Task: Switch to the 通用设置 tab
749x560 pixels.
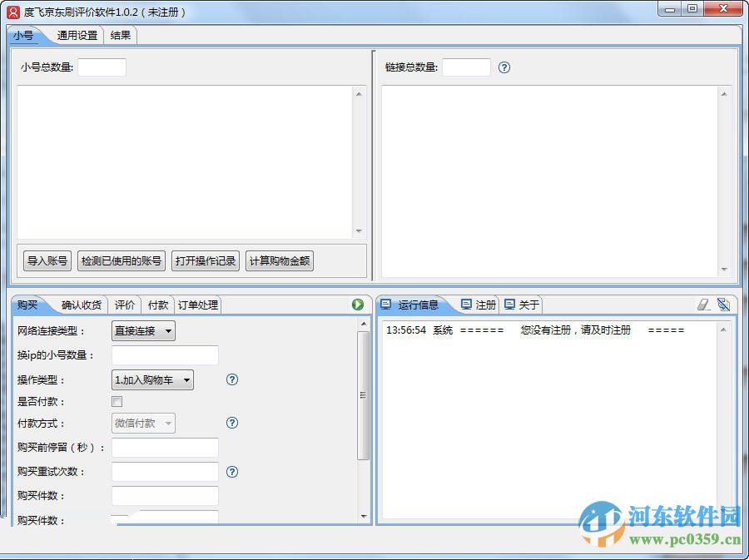Action: click(77, 36)
